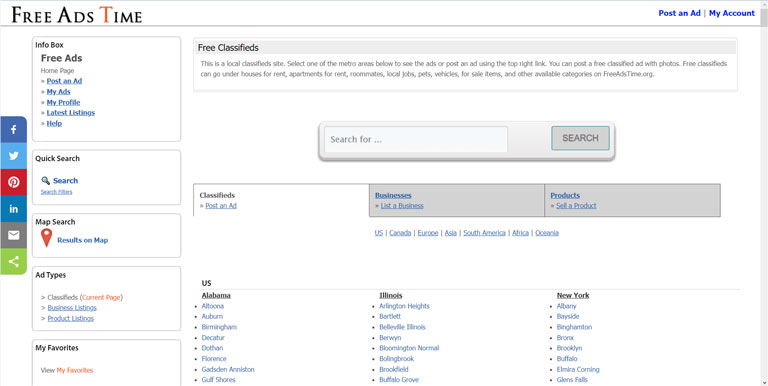Open Florence city listings
768x386 pixels.
[214, 359]
